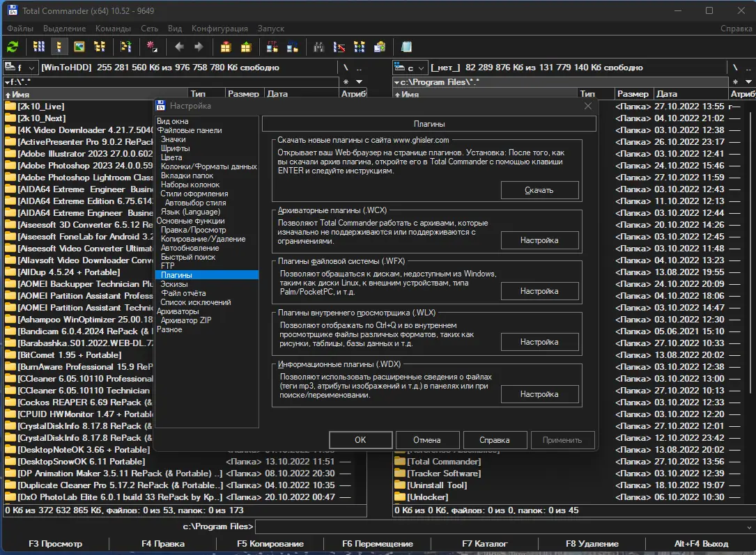Open the Synchronize directories toolbar icon
The width and height of the screenshot is (756, 555).
[x=360, y=47]
